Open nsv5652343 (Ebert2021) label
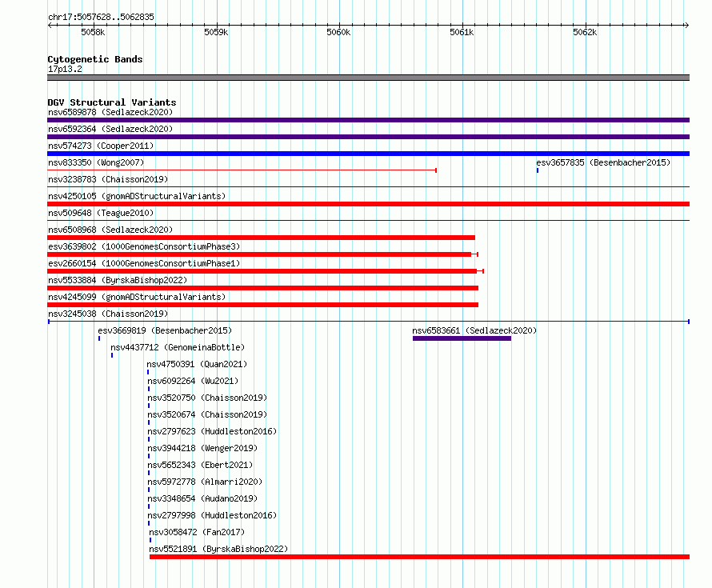Image resolution: width=712 pixels, height=588 pixels. pyautogui.click(x=200, y=465)
